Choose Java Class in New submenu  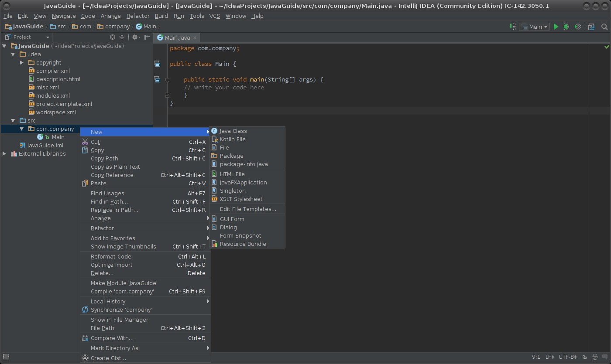(x=247, y=131)
